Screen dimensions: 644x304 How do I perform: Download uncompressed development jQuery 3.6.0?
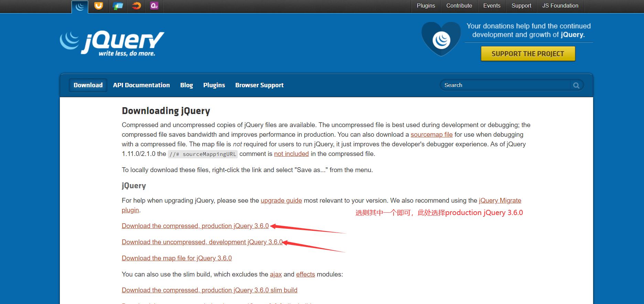coord(202,242)
